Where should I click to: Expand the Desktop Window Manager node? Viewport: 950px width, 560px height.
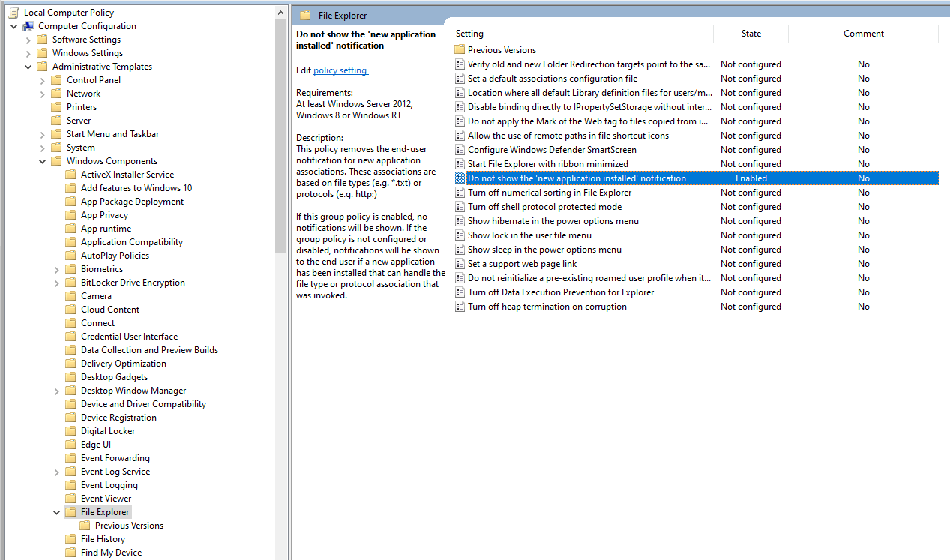(x=57, y=391)
